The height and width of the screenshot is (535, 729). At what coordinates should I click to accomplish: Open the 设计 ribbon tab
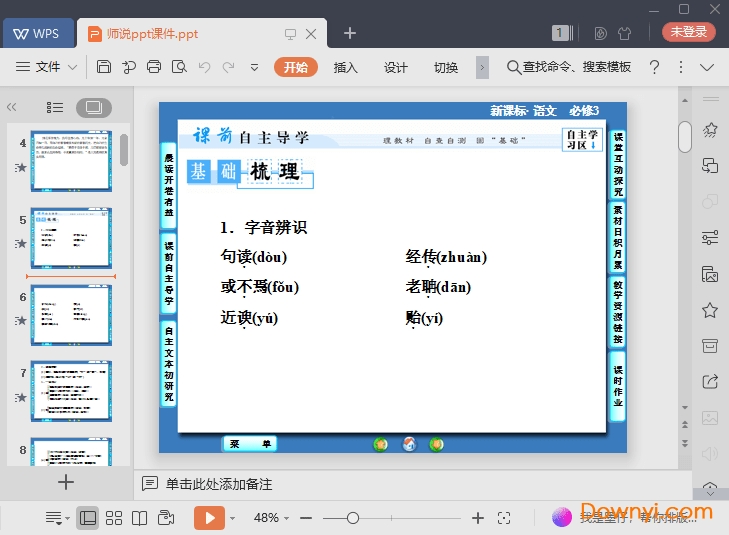click(396, 67)
